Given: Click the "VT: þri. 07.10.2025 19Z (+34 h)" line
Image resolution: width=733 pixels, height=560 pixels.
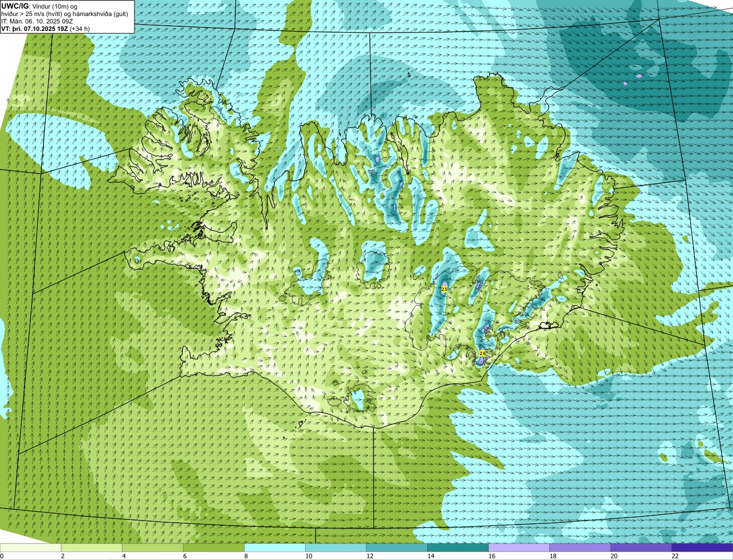Looking at the screenshot, I should [x=46, y=28].
